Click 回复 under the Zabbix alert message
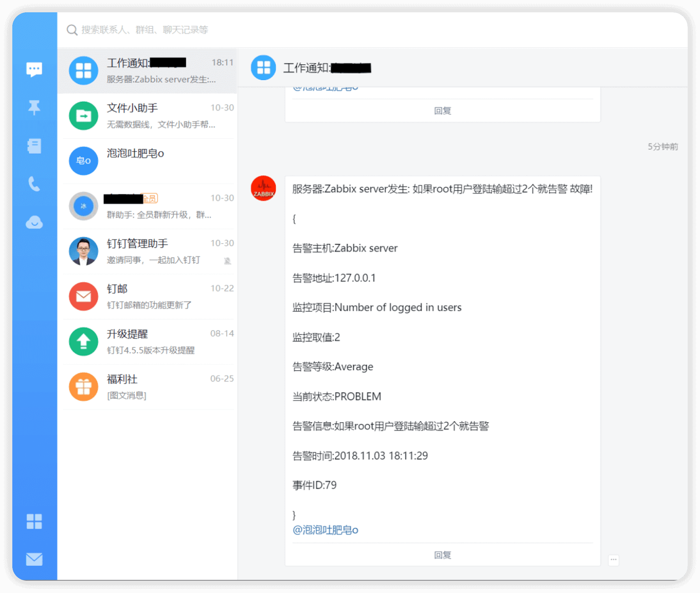The image size is (700, 593). click(443, 555)
